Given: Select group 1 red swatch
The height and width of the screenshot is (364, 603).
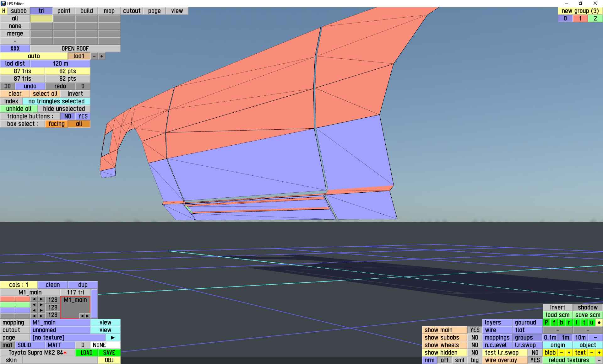Looking at the screenshot, I should click(x=580, y=19).
